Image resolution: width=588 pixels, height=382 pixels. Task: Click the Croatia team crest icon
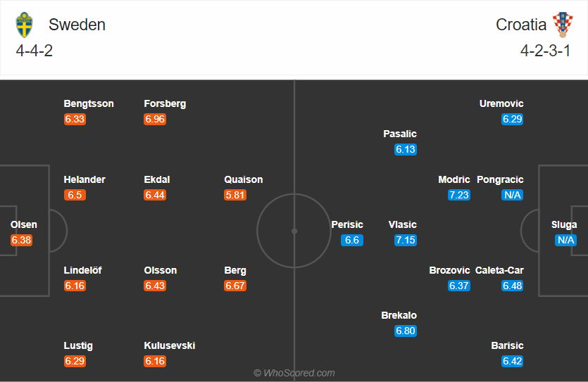[x=562, y=25]
